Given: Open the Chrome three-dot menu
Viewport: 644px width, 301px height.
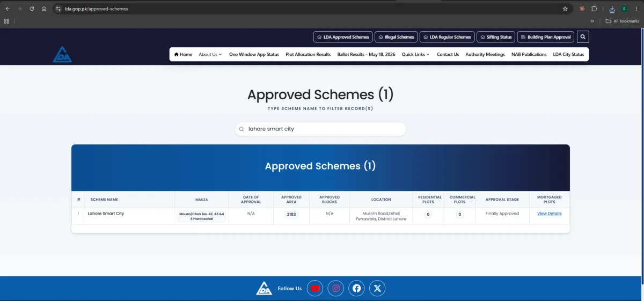Looking at the screenshot, I should 636,9.
